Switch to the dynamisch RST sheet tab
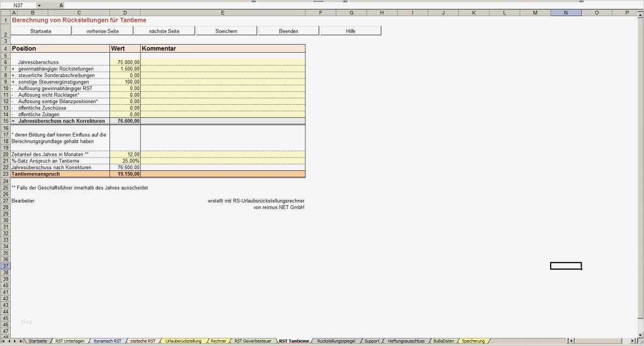This screenshot has height=346, width=644. (x=107, y=341)
